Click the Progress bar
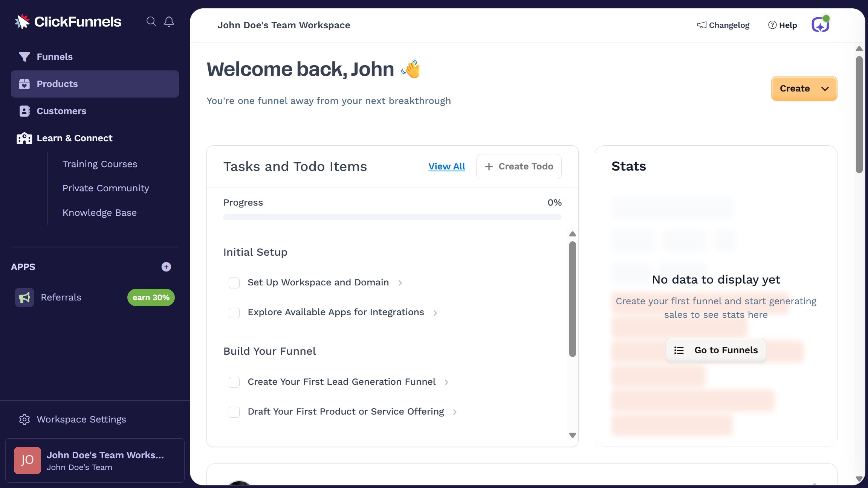 [x=392, y=217]
